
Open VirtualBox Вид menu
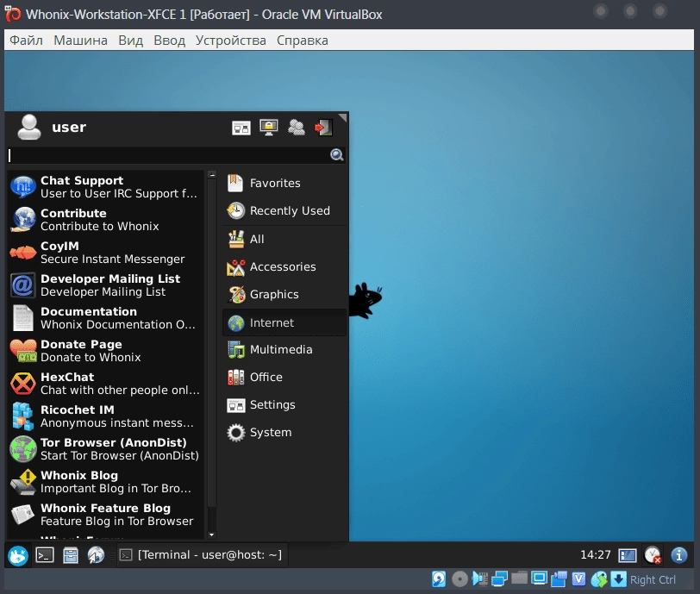[x=130, y=41]
